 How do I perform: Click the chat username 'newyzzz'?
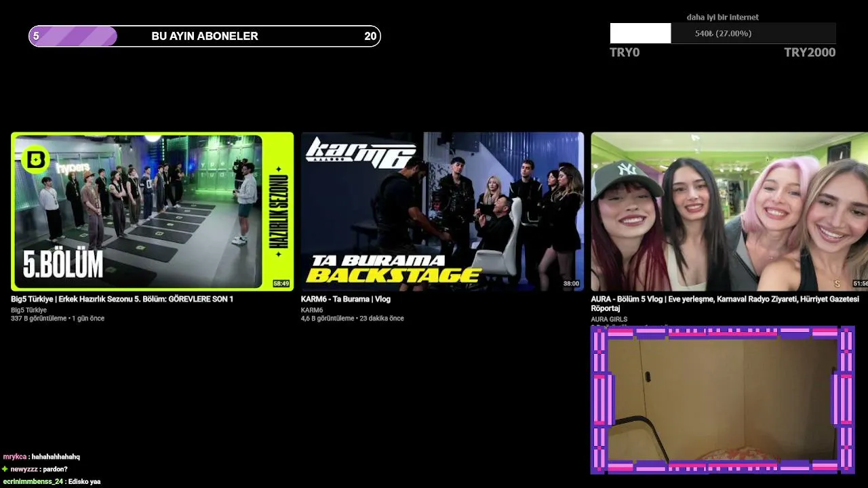(24, 469)
